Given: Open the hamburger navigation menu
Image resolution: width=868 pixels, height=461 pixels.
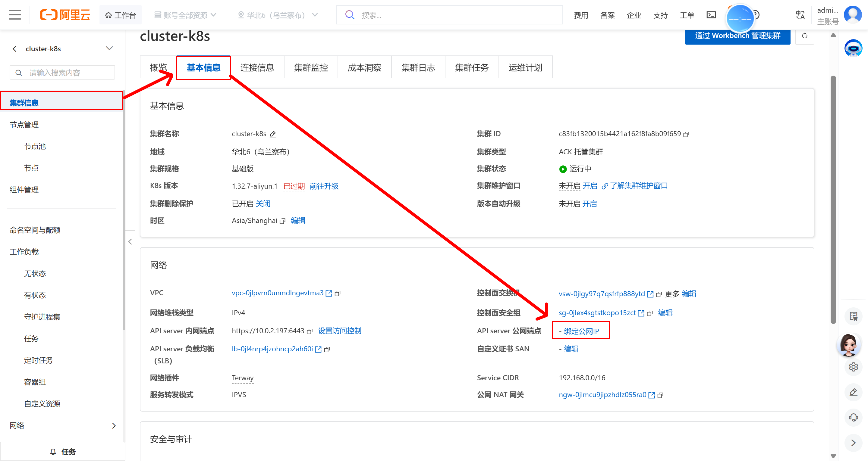Looking at the screenshot, I should click(x=15, y=15).
